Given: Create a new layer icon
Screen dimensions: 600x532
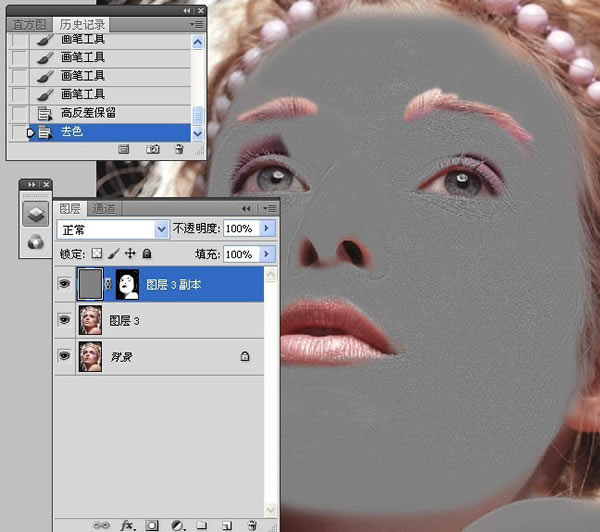Looking at the screenshot, I should point(227,525).
